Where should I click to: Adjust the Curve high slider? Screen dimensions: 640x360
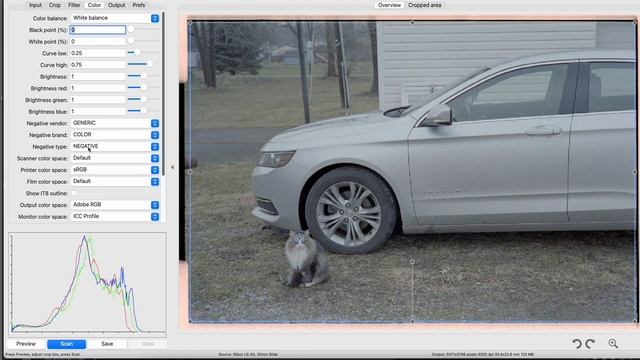pyautogui.click(x=150, y=64)
